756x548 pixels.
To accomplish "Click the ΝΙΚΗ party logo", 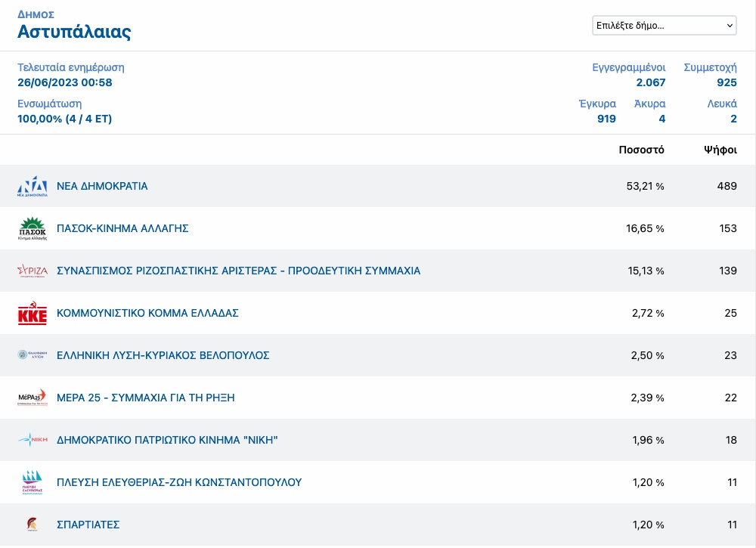I will (33, 440).
